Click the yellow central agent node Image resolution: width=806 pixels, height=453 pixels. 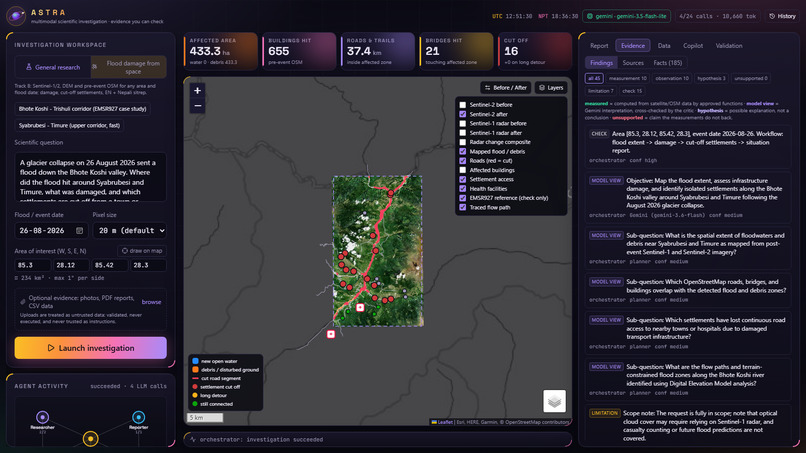[90, 439]
